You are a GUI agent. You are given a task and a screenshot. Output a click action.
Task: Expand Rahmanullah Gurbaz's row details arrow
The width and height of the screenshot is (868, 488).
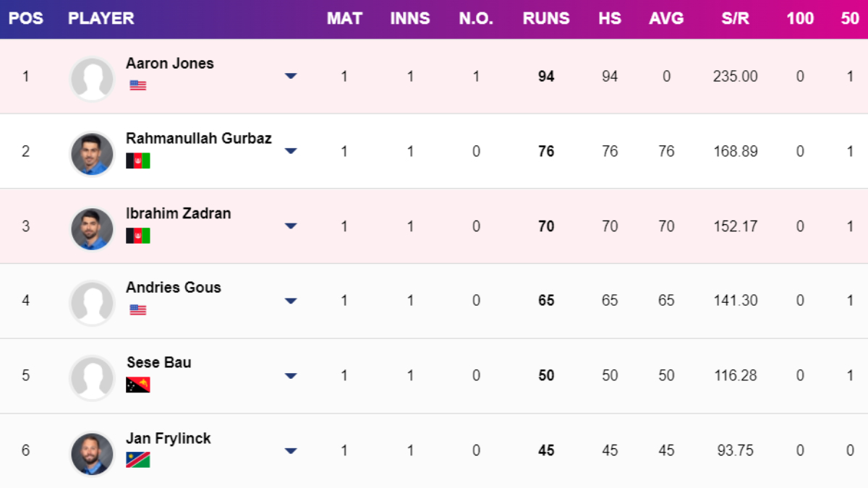(291, 151)
